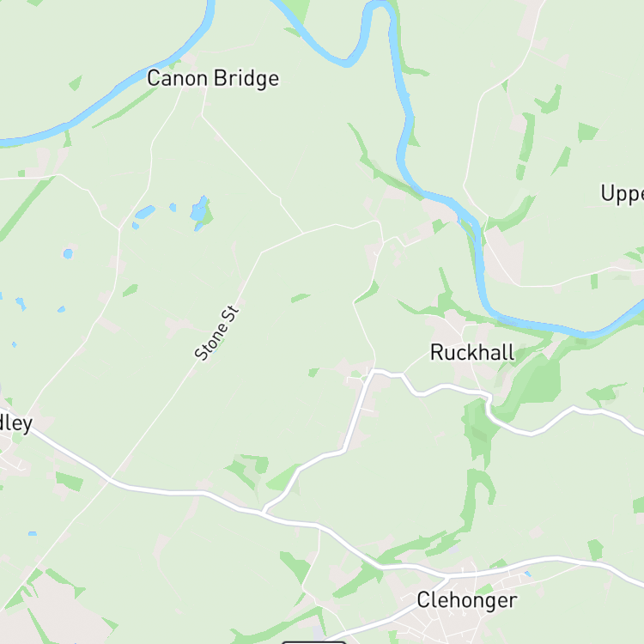644x644 pixels.
Task: Click the Canon Bridge place label
Action: tap(213, 78)
